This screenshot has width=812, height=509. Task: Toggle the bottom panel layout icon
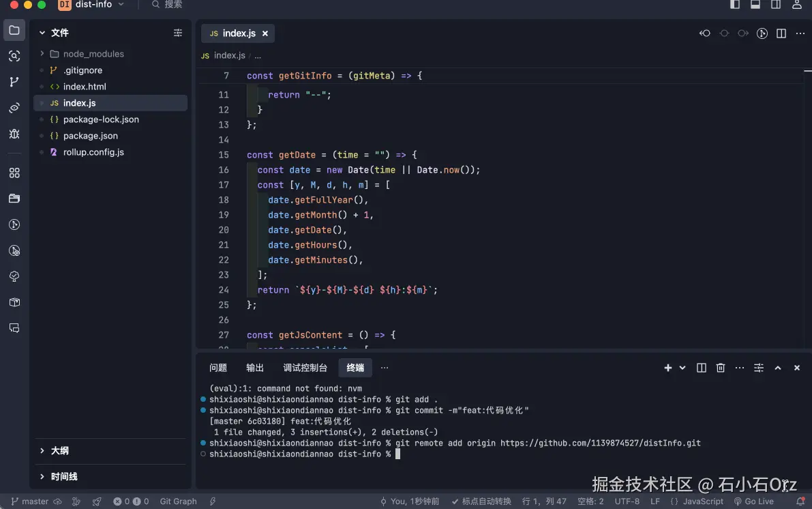point(755,5)
